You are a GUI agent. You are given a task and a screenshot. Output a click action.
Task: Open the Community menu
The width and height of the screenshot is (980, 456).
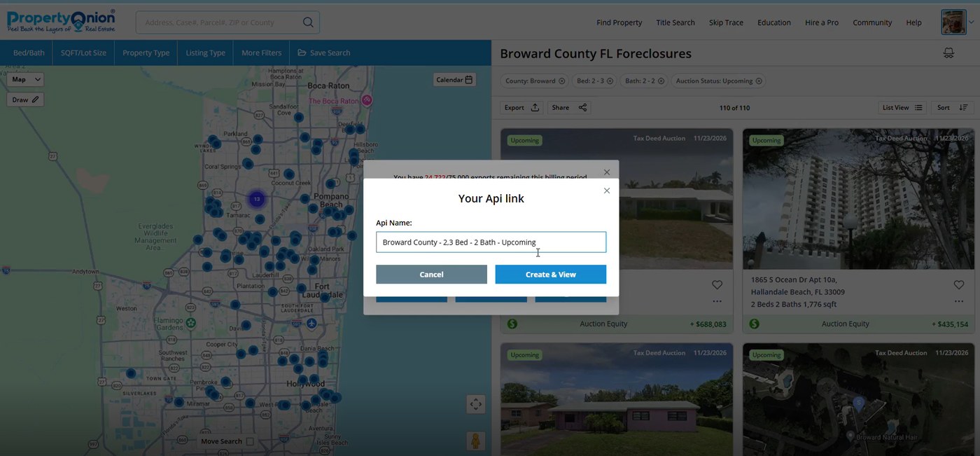tap(872, 22)
